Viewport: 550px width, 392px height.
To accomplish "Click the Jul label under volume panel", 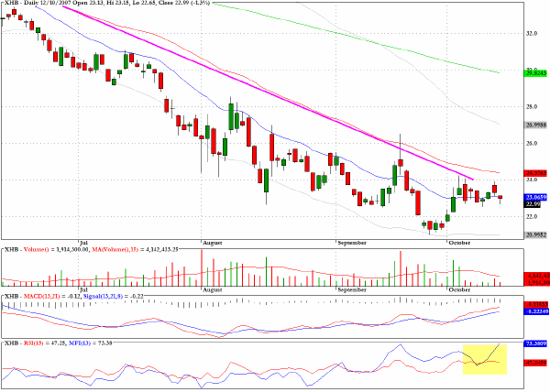I will [x=83, y=289].
